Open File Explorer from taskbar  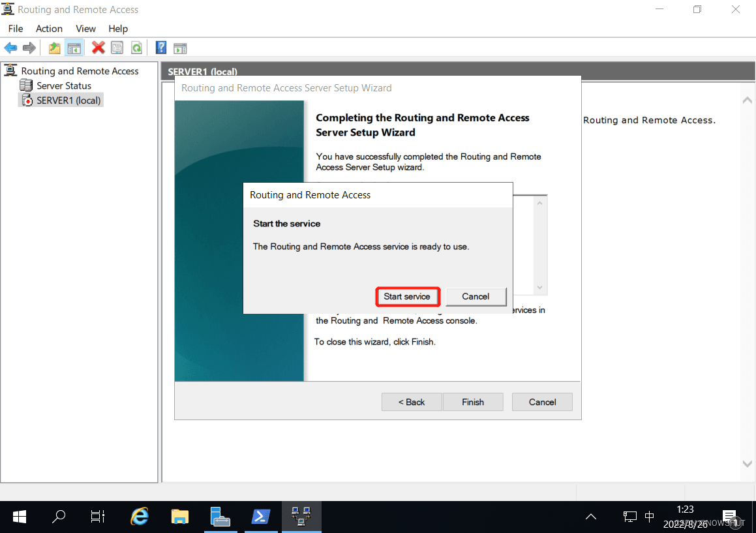pos(180,517)
